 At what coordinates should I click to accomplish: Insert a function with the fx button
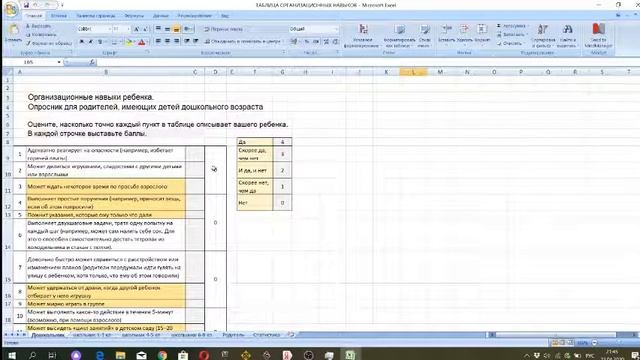92,62
